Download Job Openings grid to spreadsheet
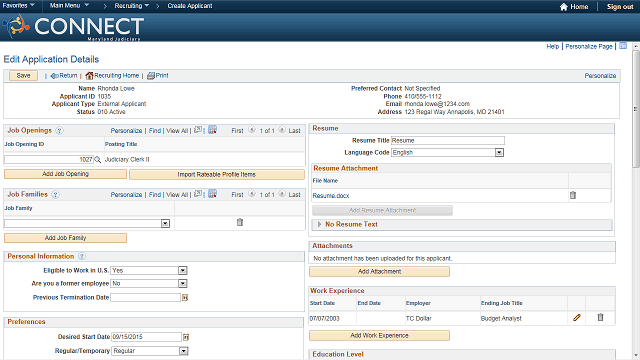 (212, 130)
